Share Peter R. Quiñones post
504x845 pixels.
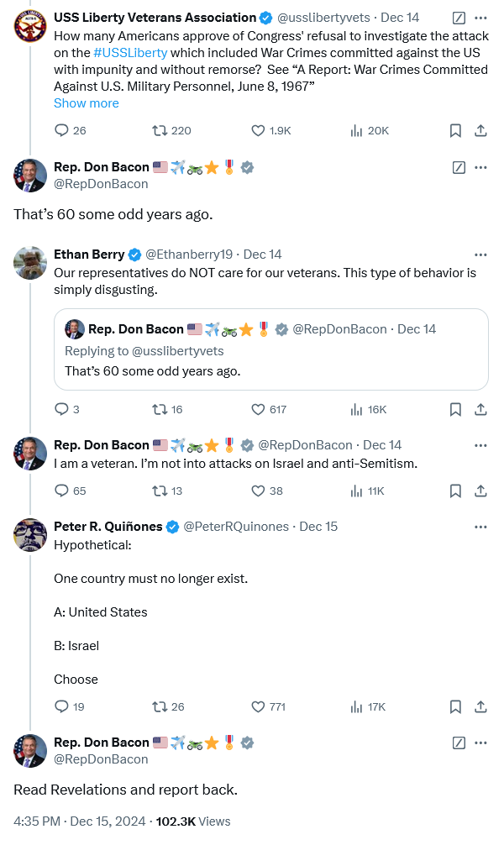(480, 706)
